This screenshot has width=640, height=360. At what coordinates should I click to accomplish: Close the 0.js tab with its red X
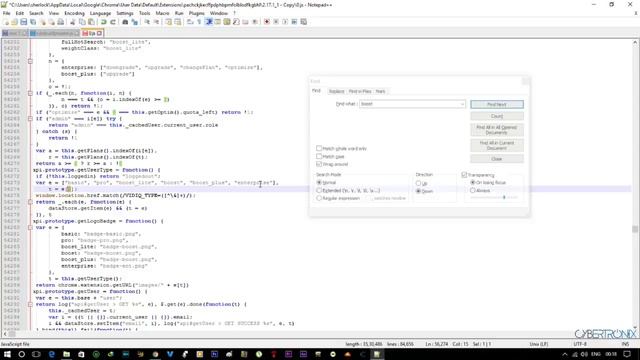tap(99, 33)
